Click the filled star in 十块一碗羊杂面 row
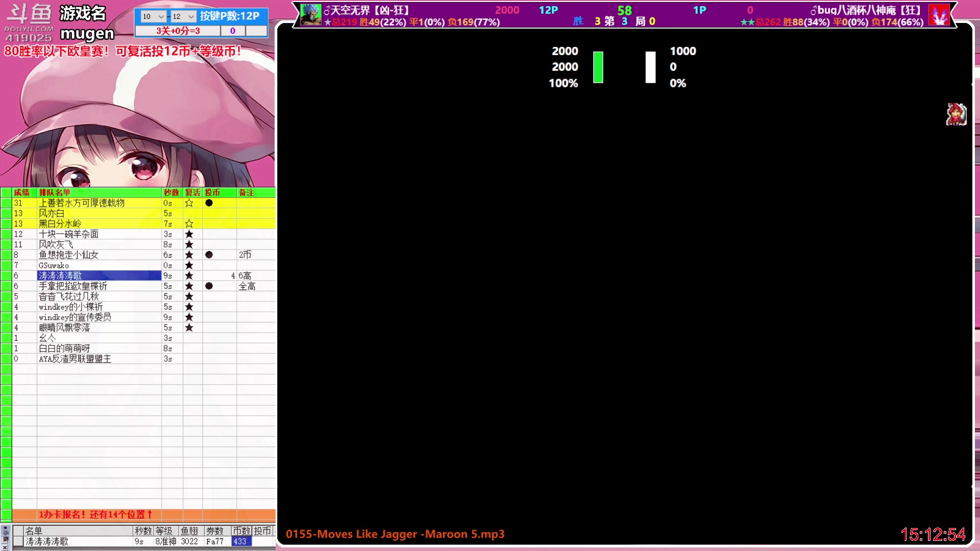The image size is (980, 551). click(x=189, y=234)
